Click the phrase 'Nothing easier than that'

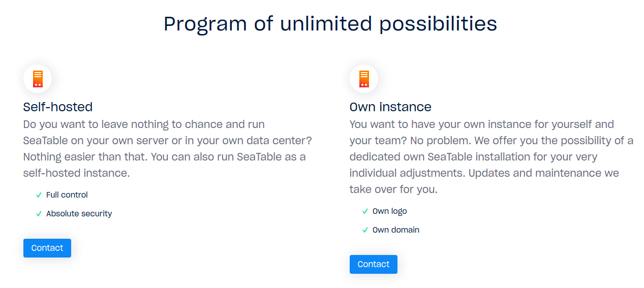point(84,157)
